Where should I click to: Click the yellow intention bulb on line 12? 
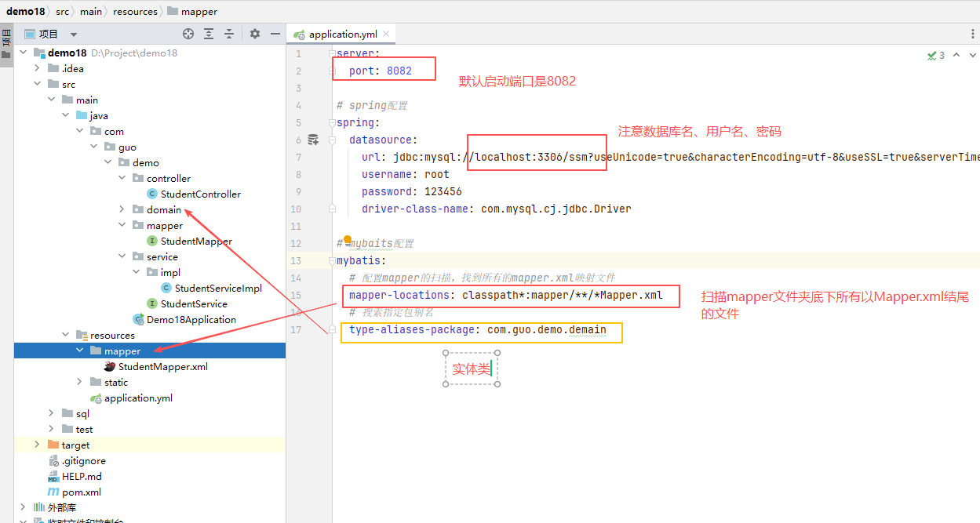pyautogui.click(x=348, y=240)
